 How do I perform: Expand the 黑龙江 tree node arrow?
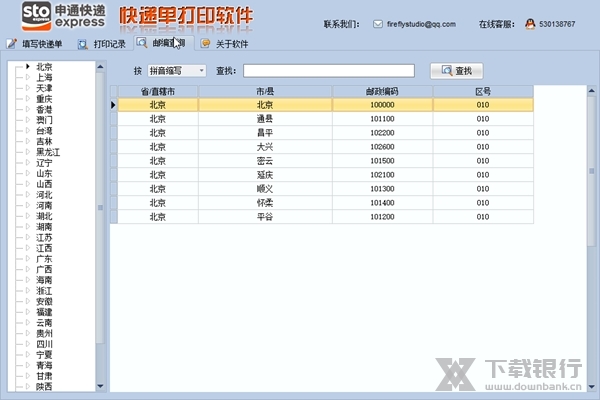pyautogui.click(x=28, y=152)
